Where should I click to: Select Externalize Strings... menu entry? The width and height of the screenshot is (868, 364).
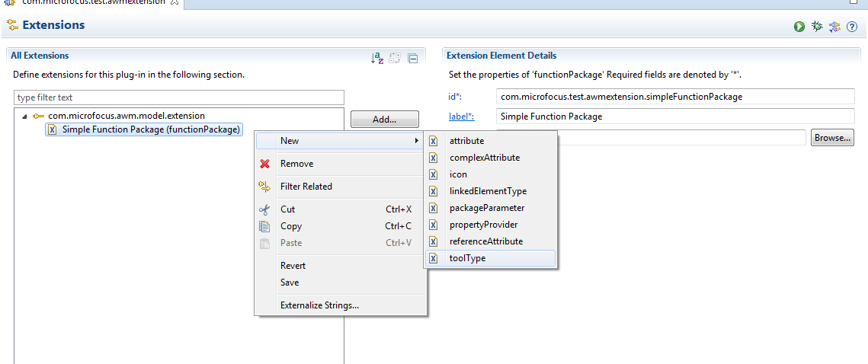[x=319, y=305]
